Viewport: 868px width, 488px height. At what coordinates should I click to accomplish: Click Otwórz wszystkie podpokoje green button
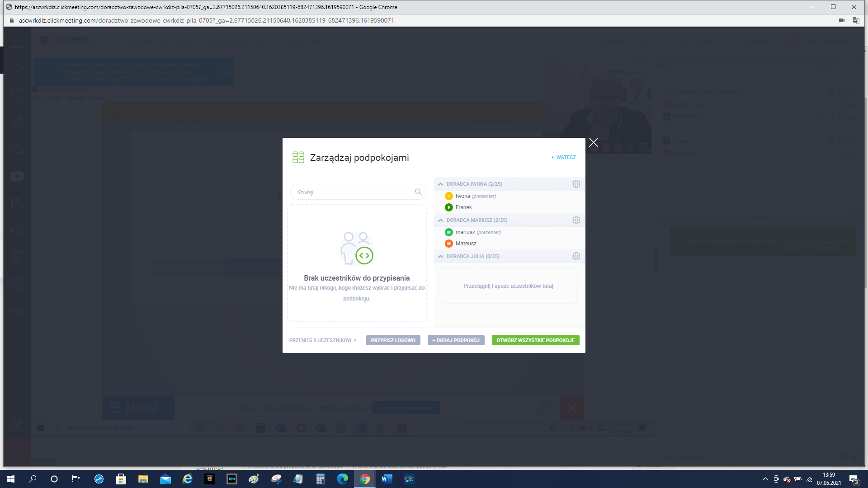[535, 340]
